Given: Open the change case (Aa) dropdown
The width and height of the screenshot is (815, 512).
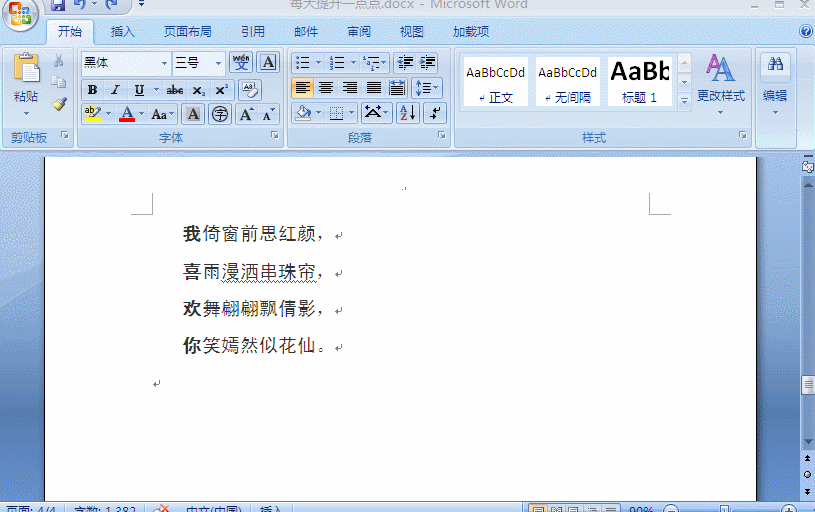Looking at the screenshot, I should [x=163, y=114].
